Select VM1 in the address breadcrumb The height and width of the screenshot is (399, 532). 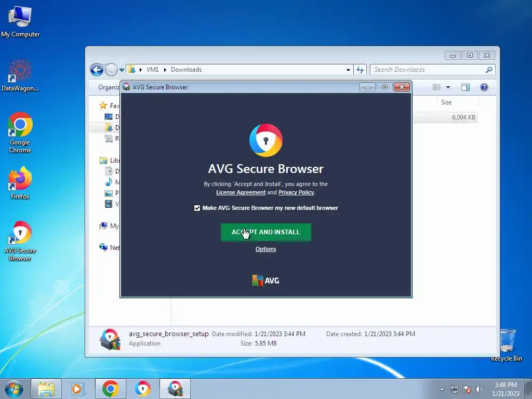pyautogui.click(x=152, y=70)
